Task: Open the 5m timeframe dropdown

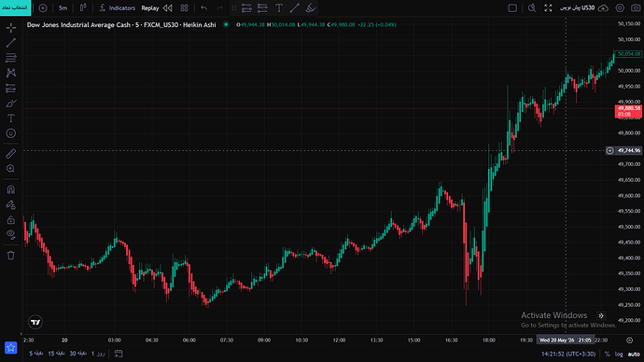Action: 63,8
